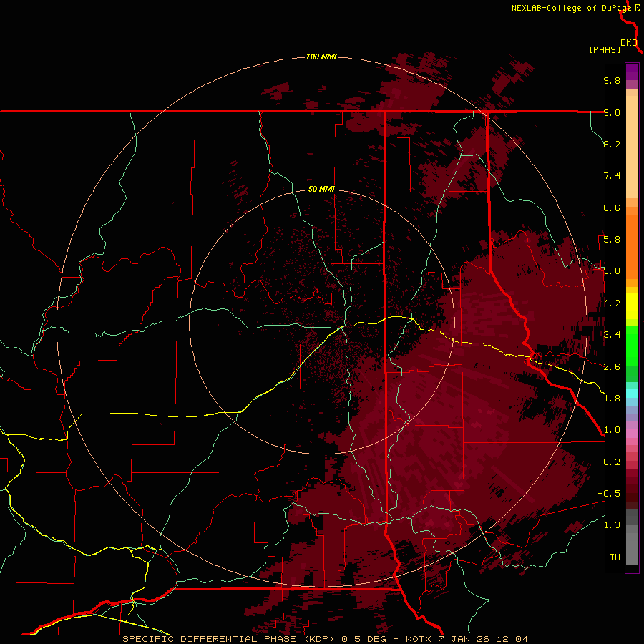This screenshot has height=644, width=644.
Task: Click the -0.5 scale value label
Action: (x=609, y=494)
